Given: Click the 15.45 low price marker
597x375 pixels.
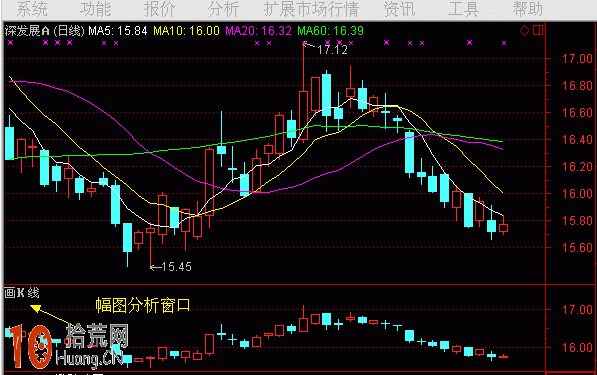Looking at the screenshot, I should tap(176, 267).
